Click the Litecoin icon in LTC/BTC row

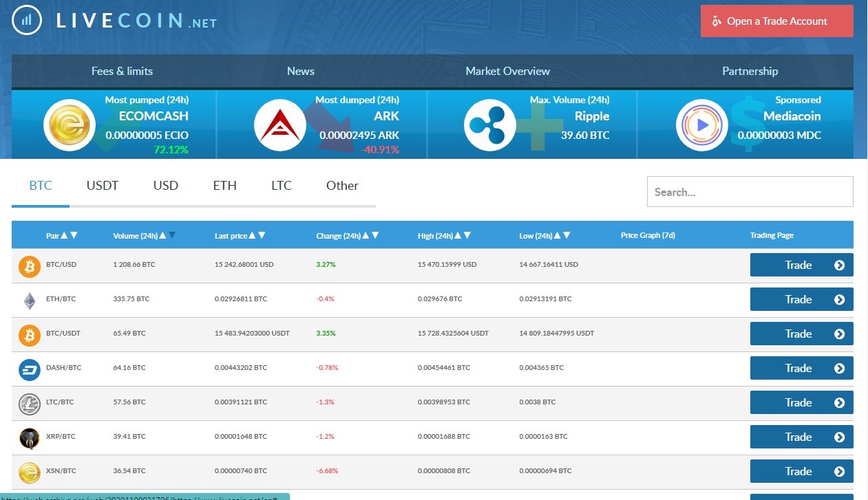click(30, 404)
